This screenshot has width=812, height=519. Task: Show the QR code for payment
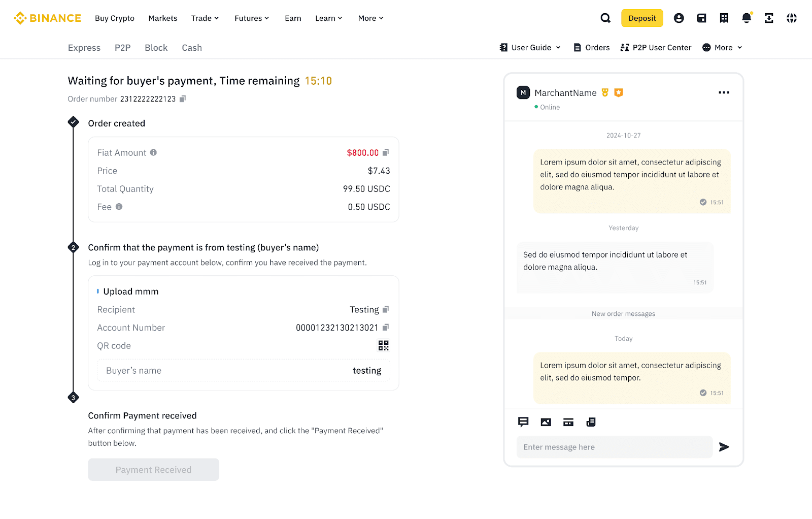[384, 345]
